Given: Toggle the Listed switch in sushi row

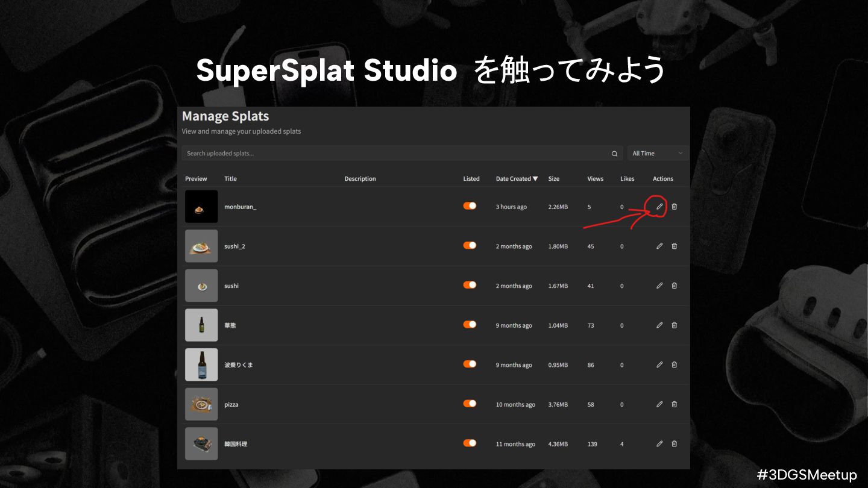Looking at the screenshot, I should click(x=470, y=285).
